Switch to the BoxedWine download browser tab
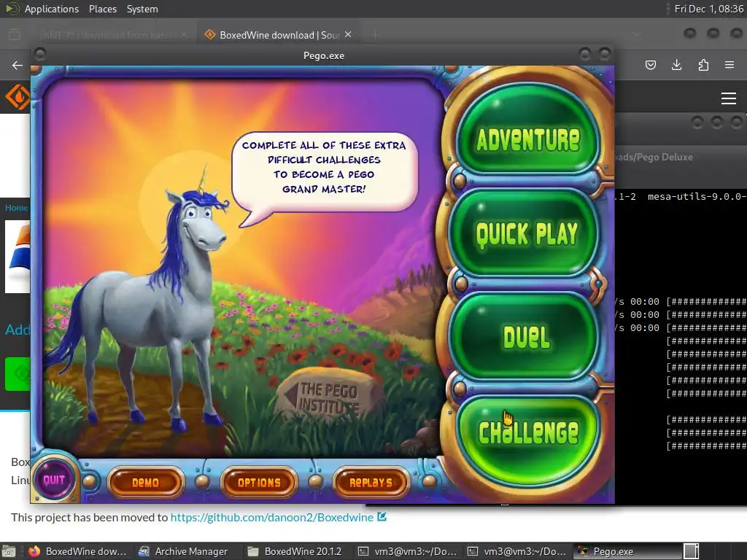 (279, 35)
